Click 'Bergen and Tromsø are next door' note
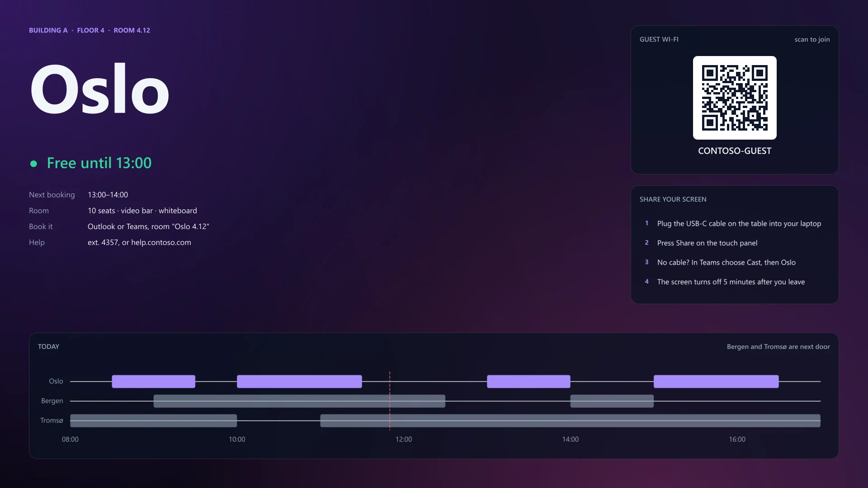Viewport: 868px width, 488px height. pos(778,347)
